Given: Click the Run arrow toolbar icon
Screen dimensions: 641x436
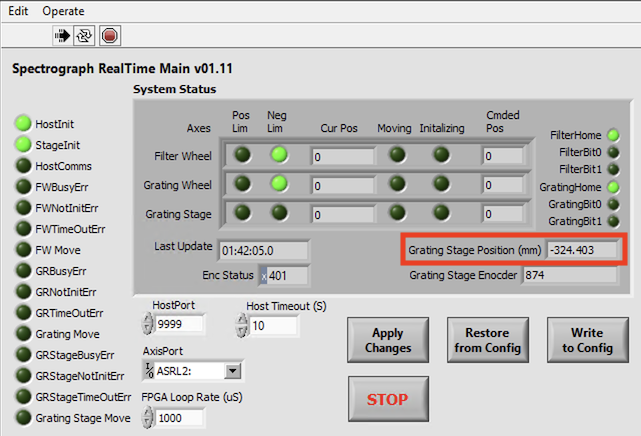Looking at the screenshot, I should coord(63,36).
